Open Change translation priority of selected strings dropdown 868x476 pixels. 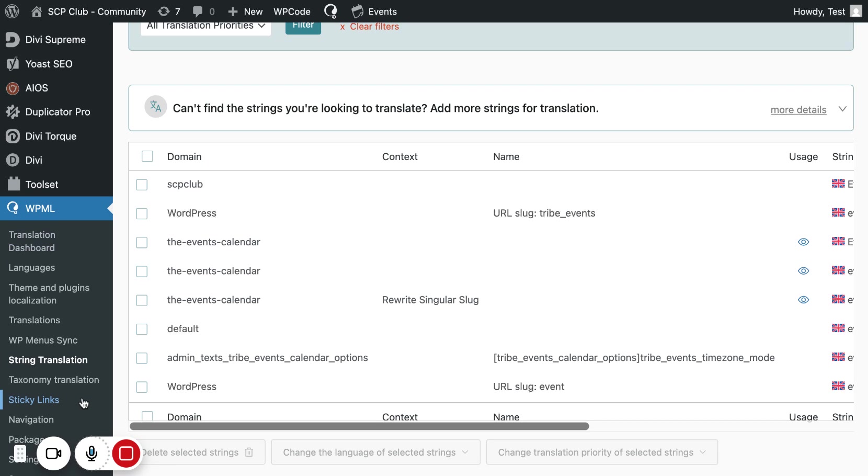click(602, 452)
